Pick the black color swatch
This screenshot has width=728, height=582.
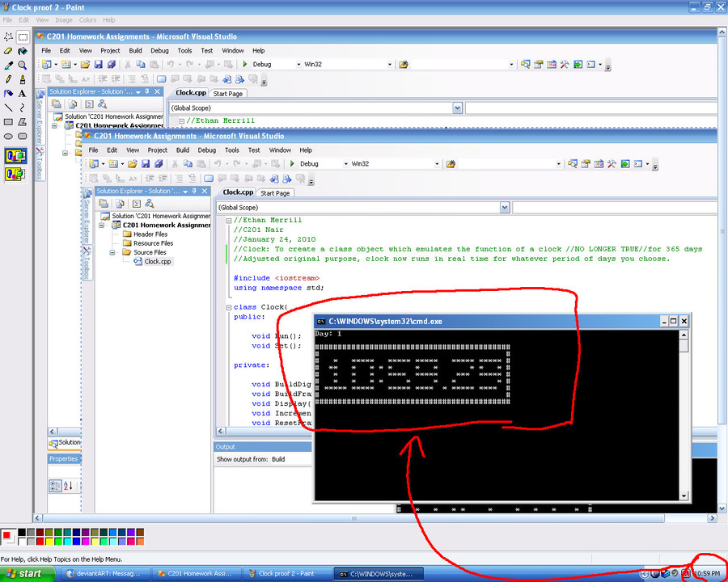(x=22, y=533)
